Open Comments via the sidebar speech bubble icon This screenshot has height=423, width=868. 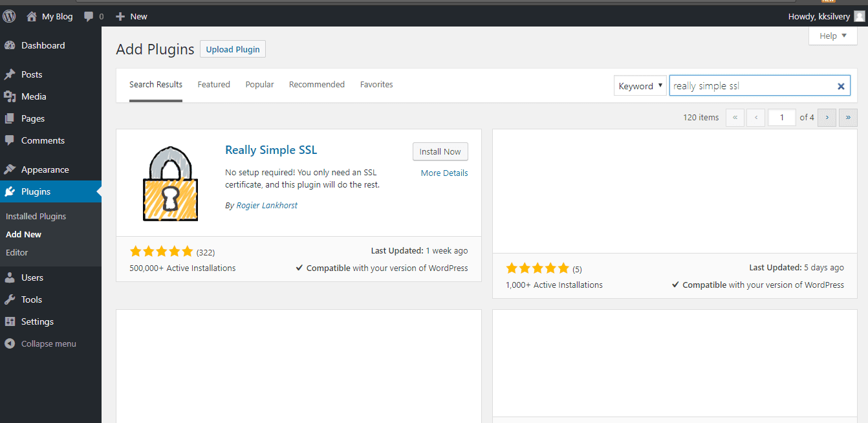click(x=10, y=140)
